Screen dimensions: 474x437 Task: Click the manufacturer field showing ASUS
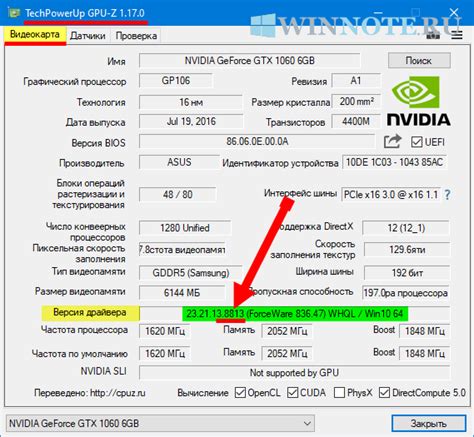point(179,162)
